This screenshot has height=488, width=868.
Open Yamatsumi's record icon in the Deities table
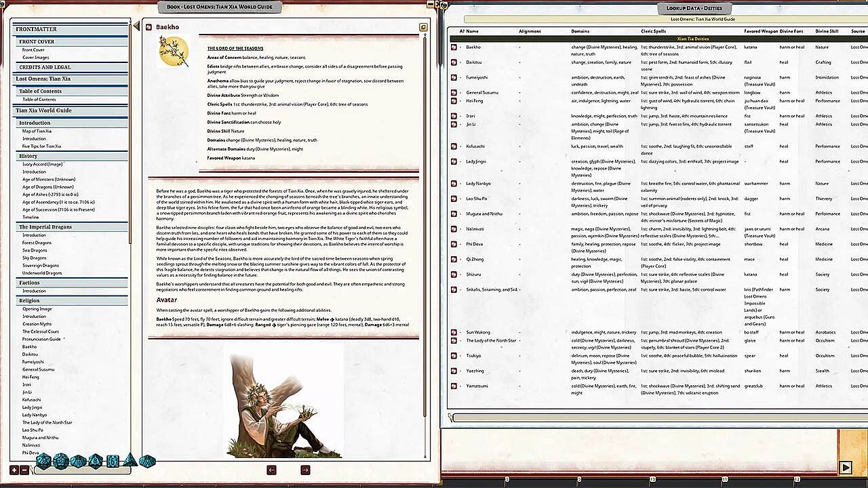click(x=454, y=386)
